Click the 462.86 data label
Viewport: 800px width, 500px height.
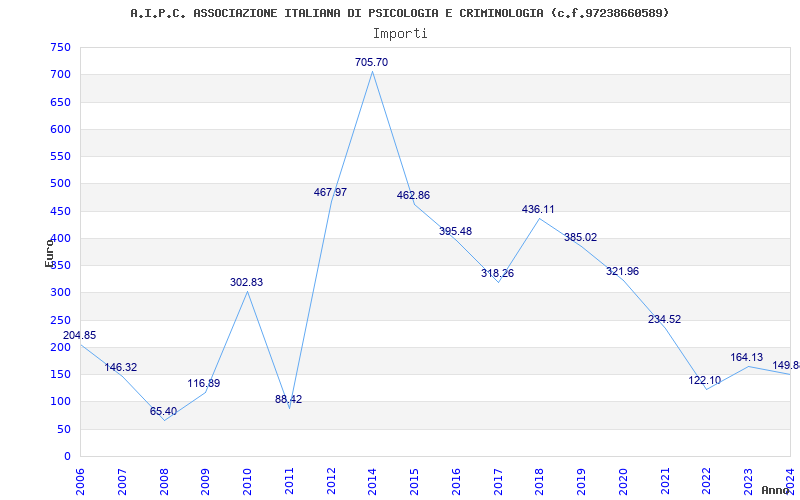pos(413,195)
